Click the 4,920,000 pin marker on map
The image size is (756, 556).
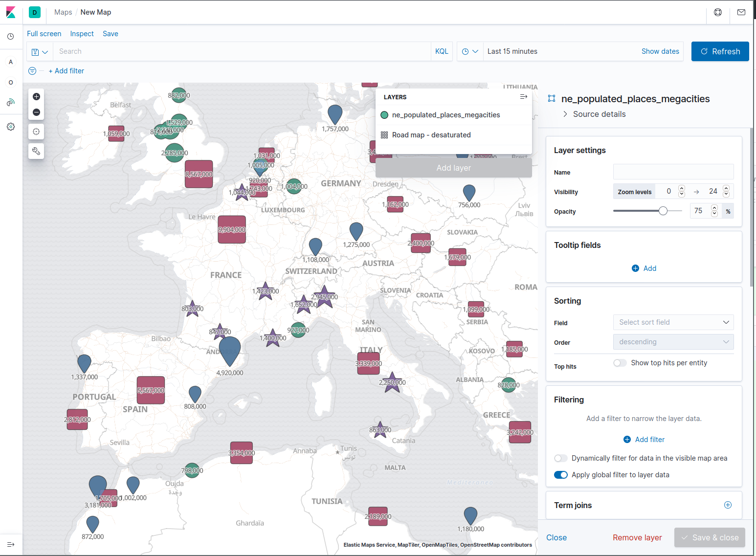229,351
